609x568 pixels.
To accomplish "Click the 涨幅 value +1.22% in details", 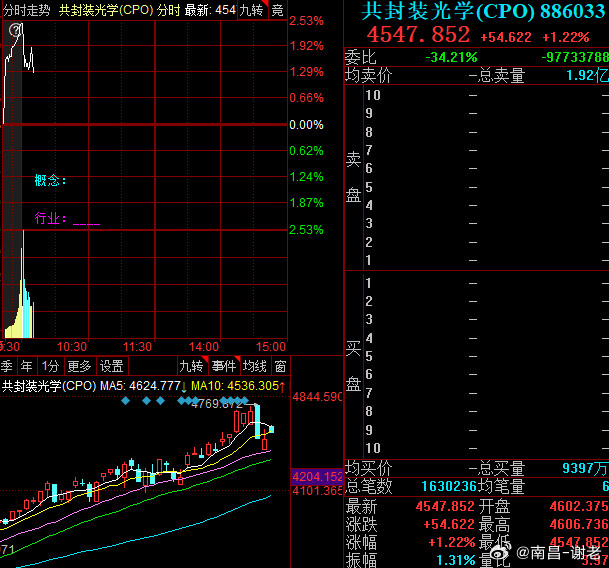I will (x=452, y=542).
